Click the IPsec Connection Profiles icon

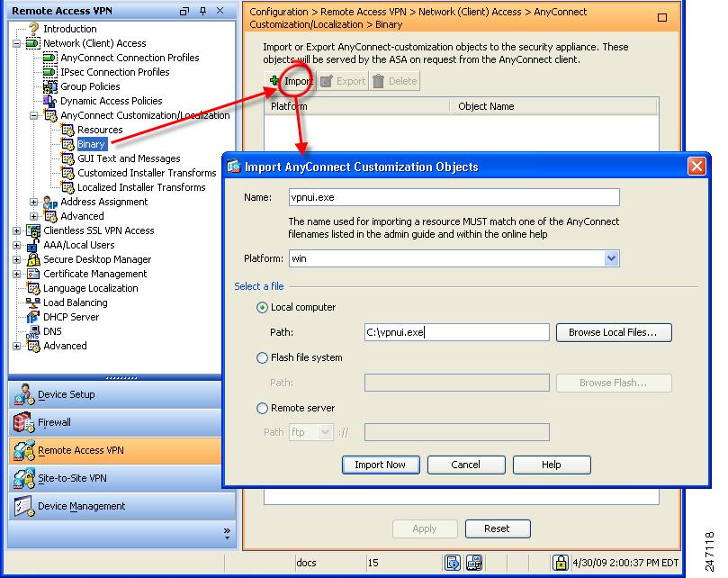(49, 72)
